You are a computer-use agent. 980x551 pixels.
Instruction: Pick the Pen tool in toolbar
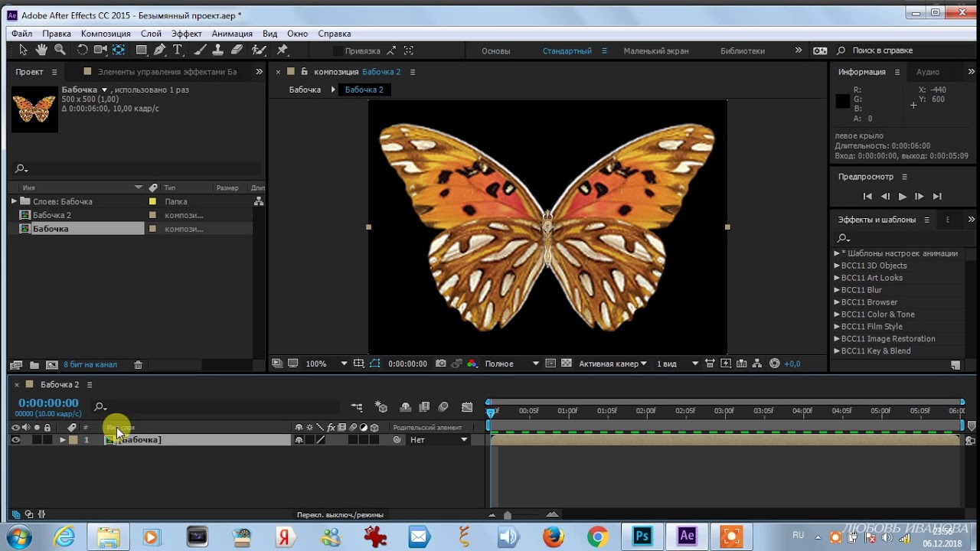tap(159, 50)
